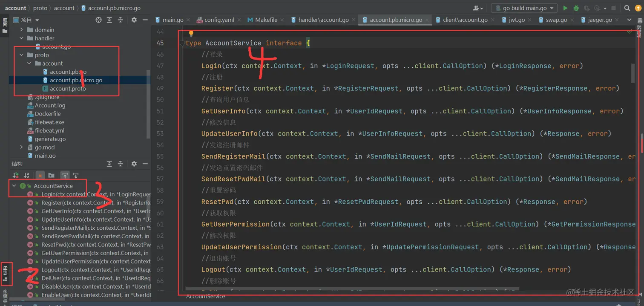Screen dimensions: 644x306
Task: Expand the go.mod node
Action: coord(22,147)
